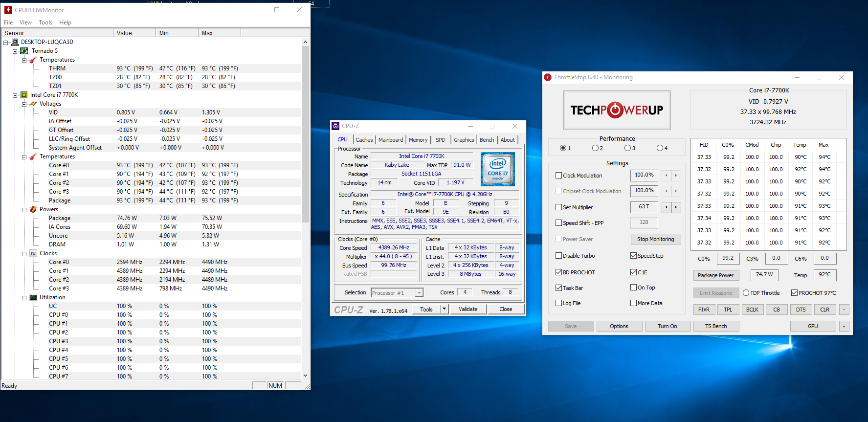
Task: Uncheck the BD PROCHOT checkbox
Action: [x=558, y=272]
